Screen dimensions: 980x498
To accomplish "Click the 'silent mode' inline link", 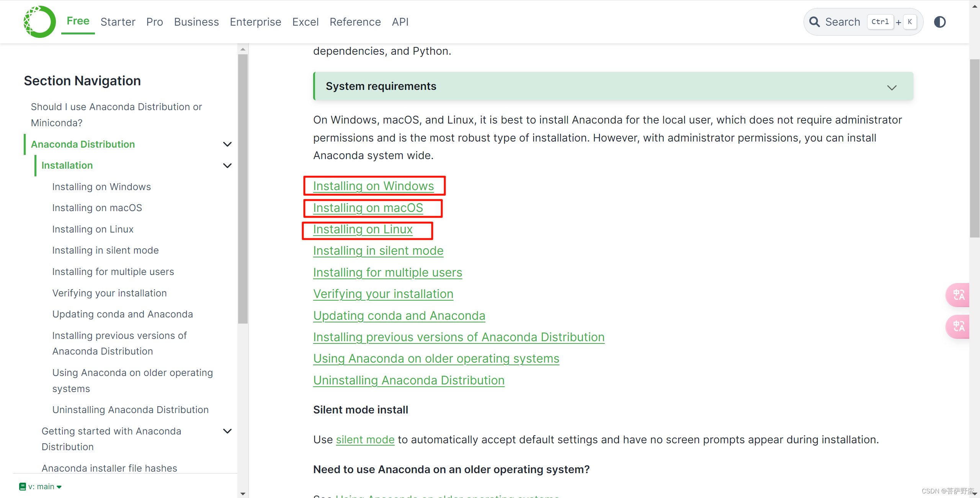I will coord(365,439).
